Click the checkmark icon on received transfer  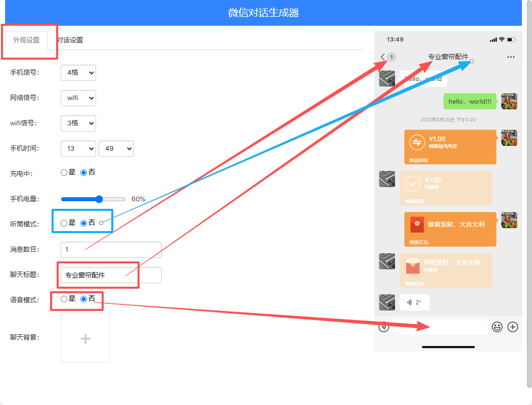point(413,184)
